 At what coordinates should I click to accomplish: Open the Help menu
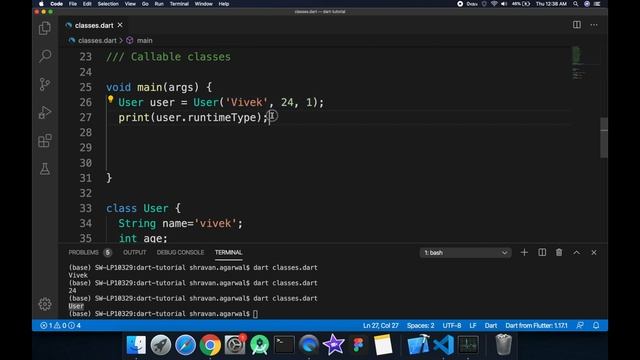click(x=224, y=4)
